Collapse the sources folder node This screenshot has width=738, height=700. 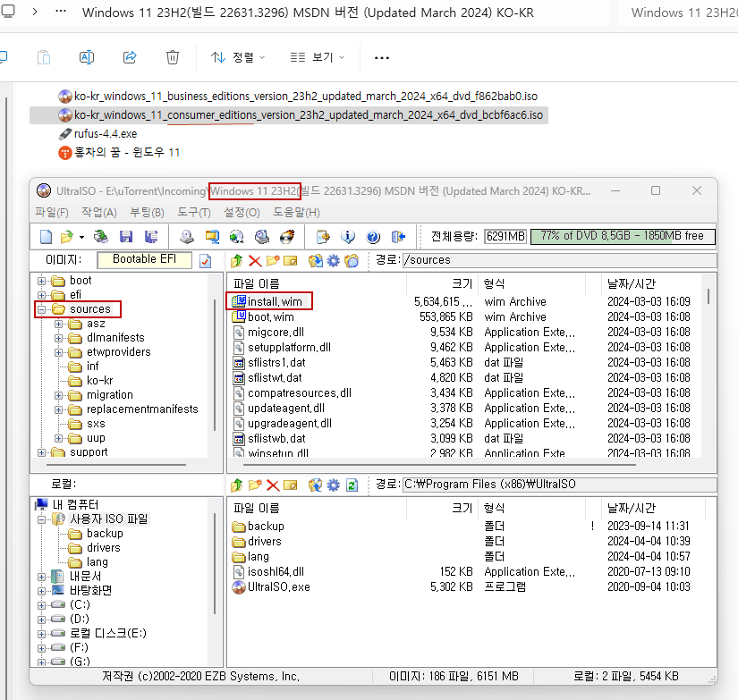[x=42, y=309]
